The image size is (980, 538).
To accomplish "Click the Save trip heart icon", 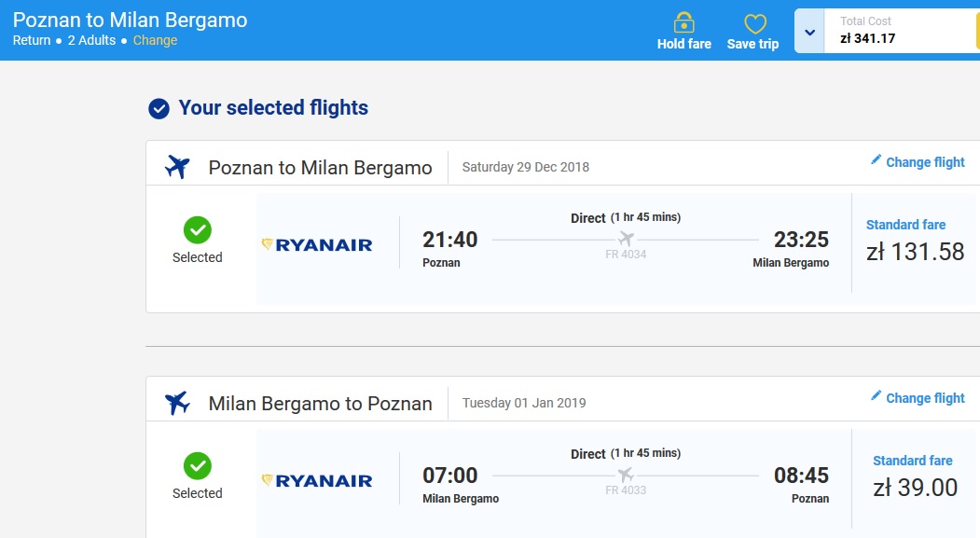I will pos(755,23).
